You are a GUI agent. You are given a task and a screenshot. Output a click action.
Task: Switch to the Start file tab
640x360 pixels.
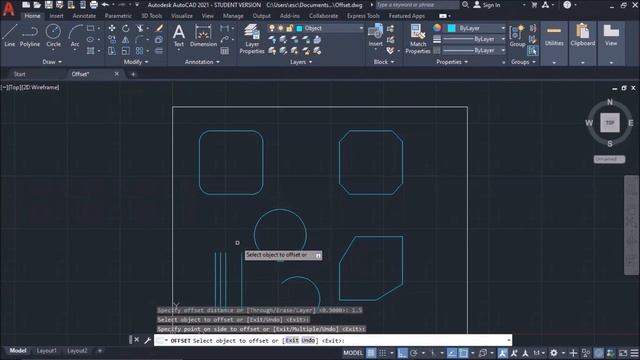[20, 74]
